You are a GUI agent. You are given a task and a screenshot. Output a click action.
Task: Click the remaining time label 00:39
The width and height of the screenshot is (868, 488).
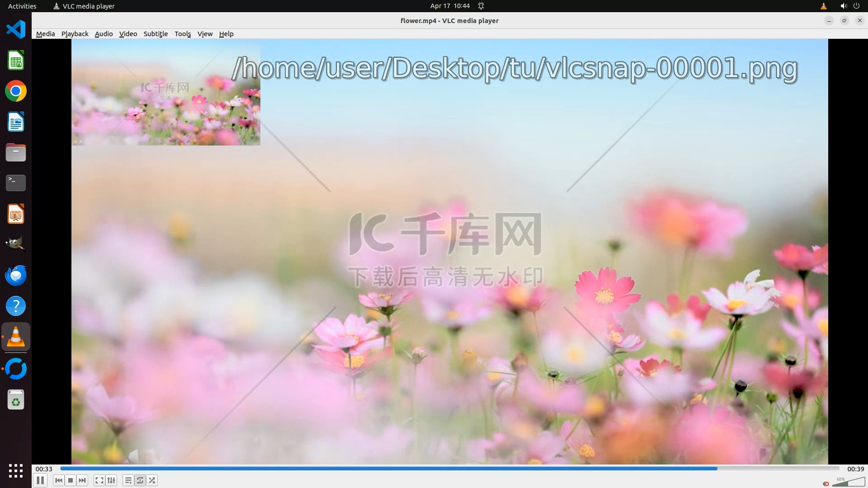point(855,469)
